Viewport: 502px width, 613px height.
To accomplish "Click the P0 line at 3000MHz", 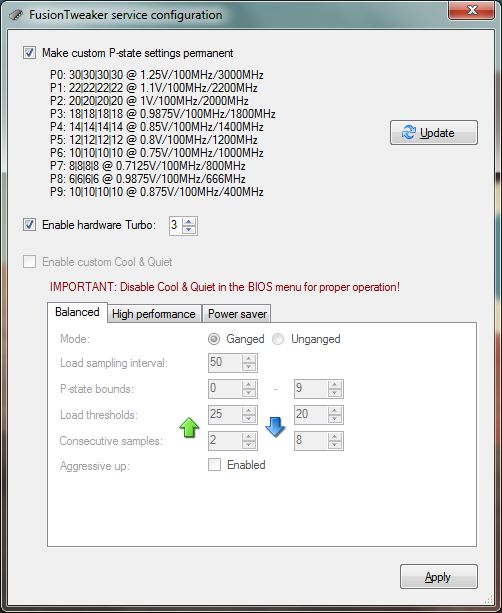I will click(x=157, y=75).
